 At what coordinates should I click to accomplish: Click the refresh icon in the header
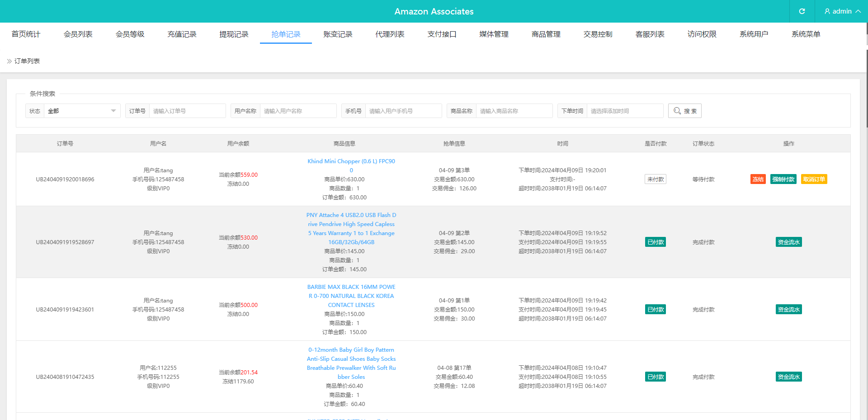802,11
